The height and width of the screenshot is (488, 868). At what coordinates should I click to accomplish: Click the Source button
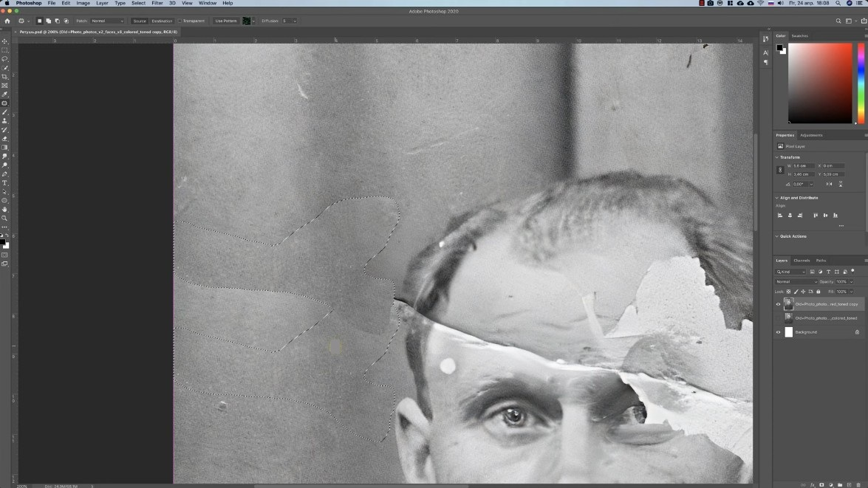[140, 21]
